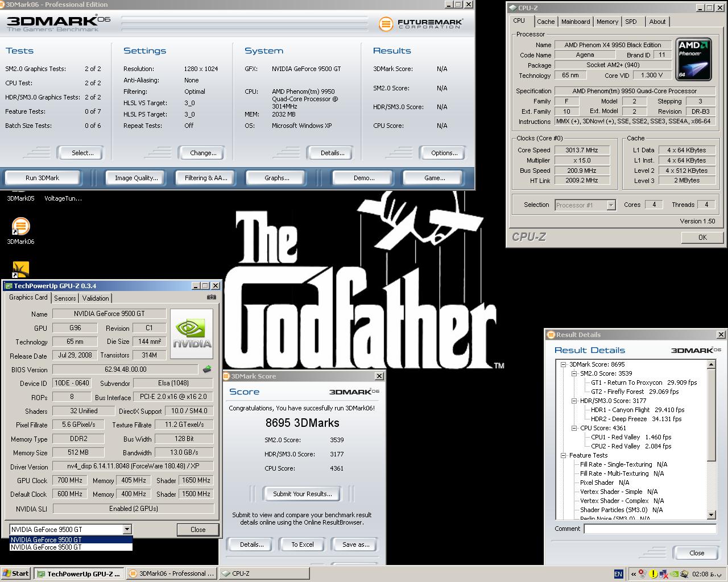Collapse the HDR/SM3.0 Score 3177 node
Image resolution: width=728 pixels, height=582 pixels.
coord(574,401)
